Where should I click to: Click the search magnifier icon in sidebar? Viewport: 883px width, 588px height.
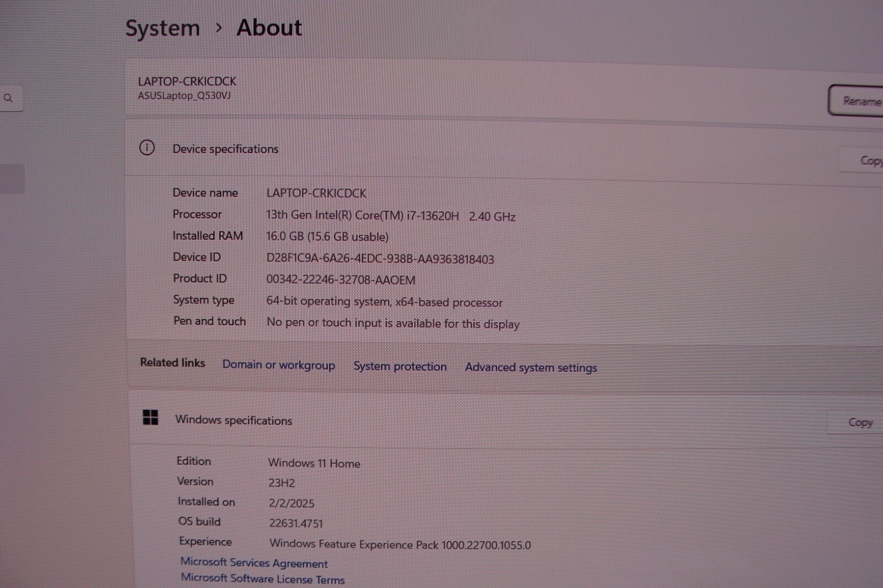point(8,98)
